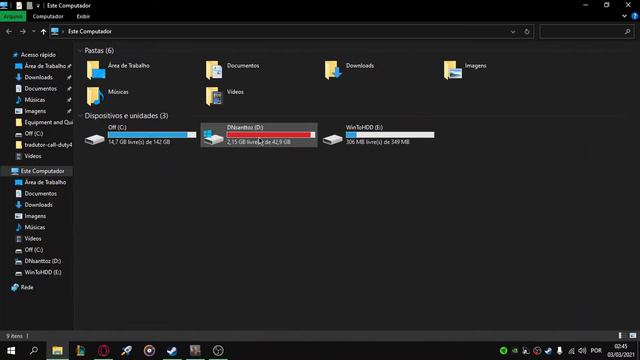Open the Downloads folder icon
Image resolution: width=640 pixels, height=360 pixels.
[x=333, y=70]
